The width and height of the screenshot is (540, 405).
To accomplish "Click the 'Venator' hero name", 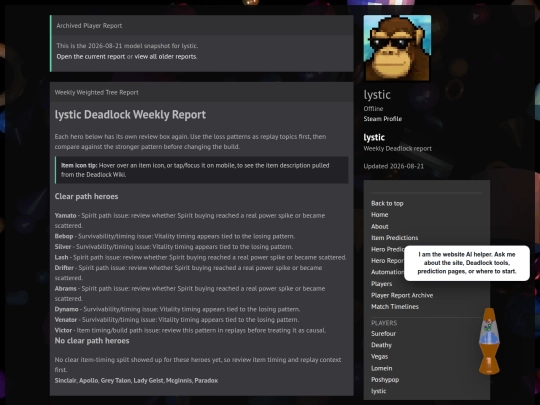I will click(66, 320).
